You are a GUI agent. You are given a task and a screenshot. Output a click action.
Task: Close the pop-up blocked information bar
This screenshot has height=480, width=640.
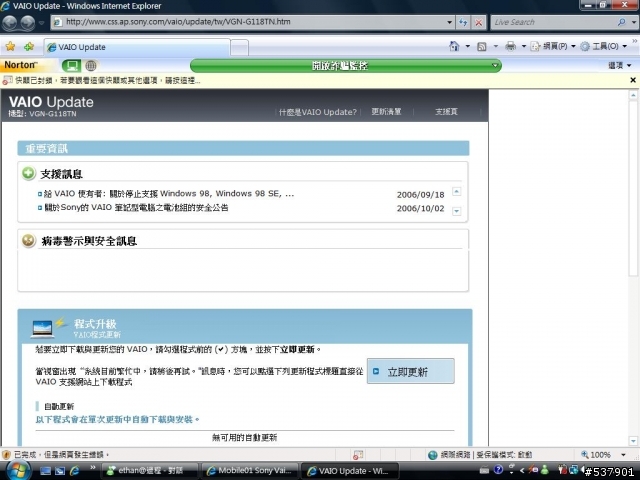pyautogui.click(x=633, y=80)
